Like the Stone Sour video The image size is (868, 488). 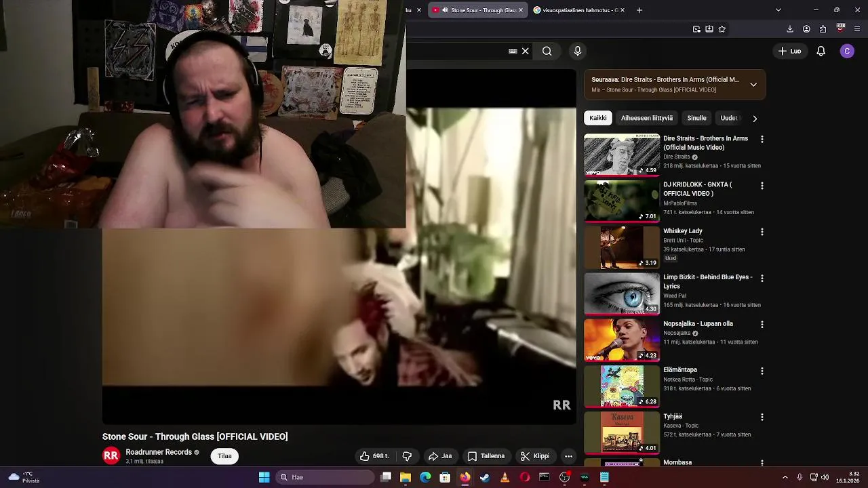point(374,456)
